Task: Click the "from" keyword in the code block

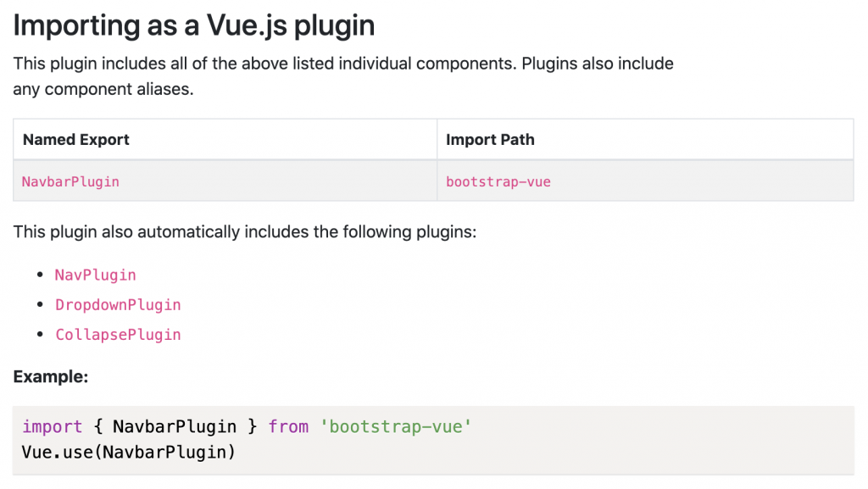Action: pos(288,426)
